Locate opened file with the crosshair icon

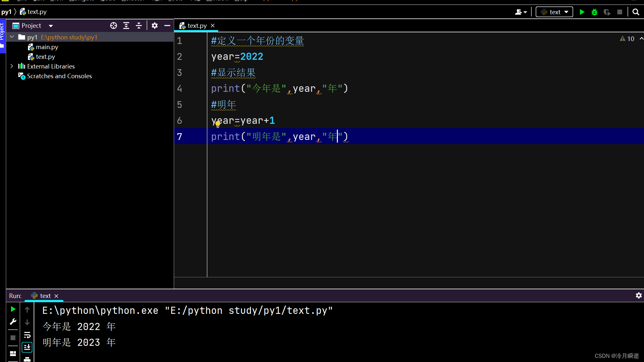114,26
